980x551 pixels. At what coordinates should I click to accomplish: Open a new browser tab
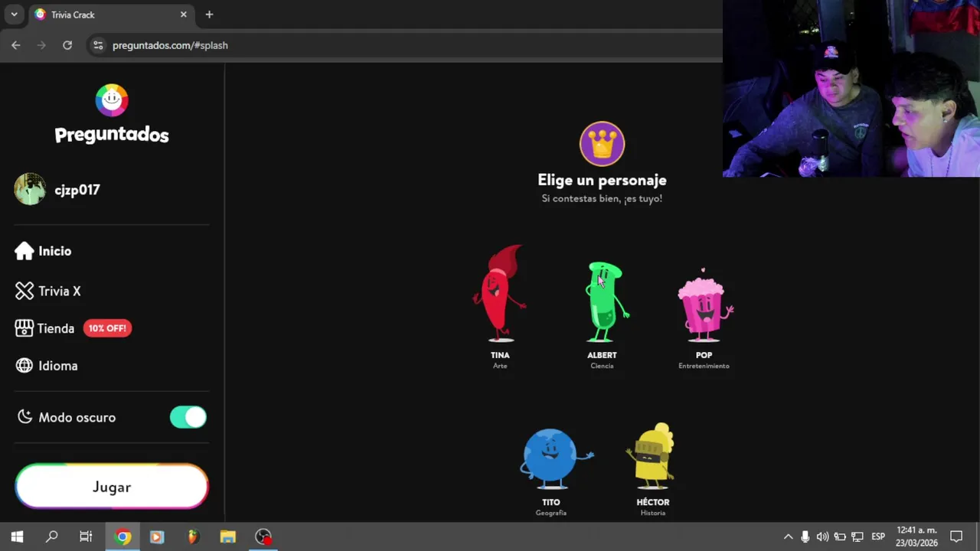tap(209, 15)
